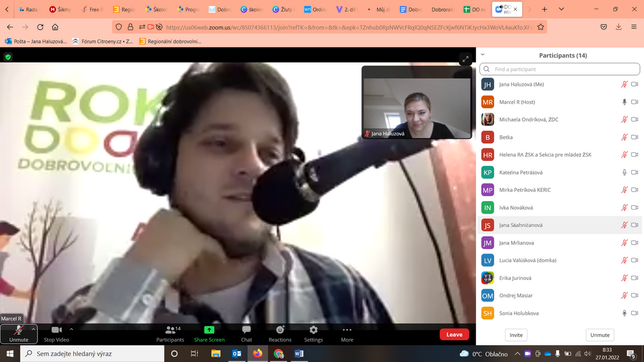
Task: Bookmark this page with star
Action: pos(540,27)
